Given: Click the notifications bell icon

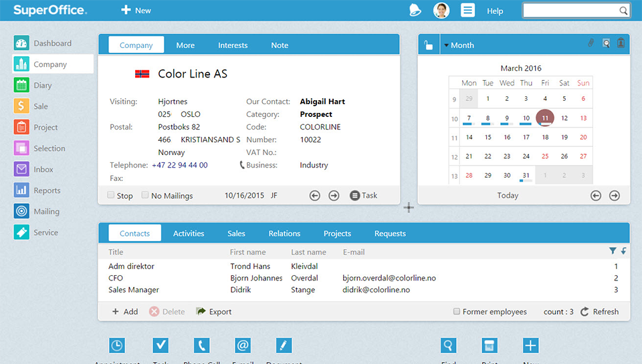Looking at the screenshot, I should (415, 10).
